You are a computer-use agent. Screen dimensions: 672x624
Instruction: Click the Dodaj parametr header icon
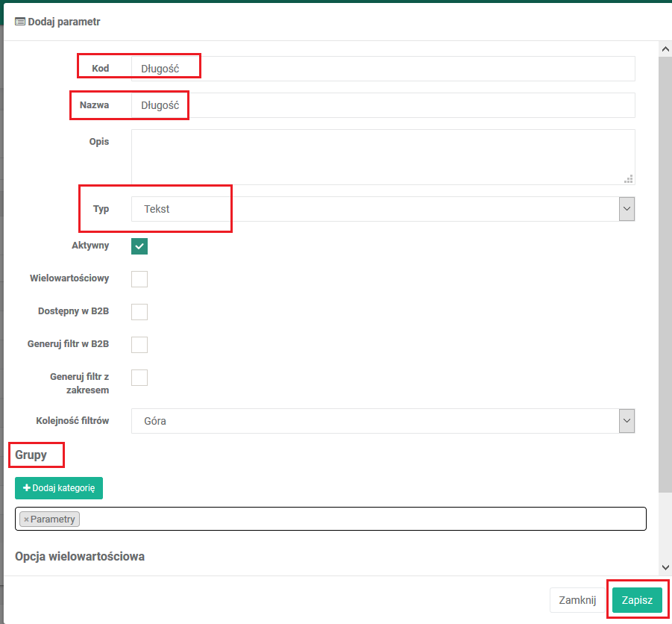pos(20,22)
